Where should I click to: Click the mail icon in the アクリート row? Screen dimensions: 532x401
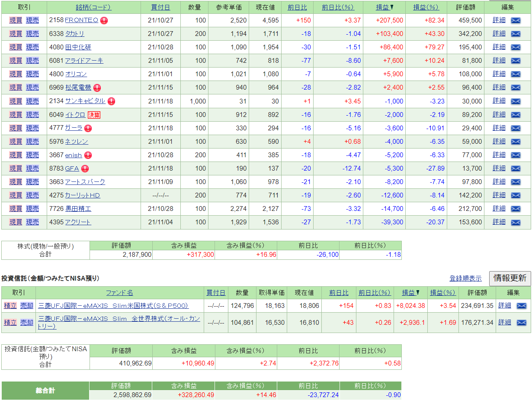point(516,222)
